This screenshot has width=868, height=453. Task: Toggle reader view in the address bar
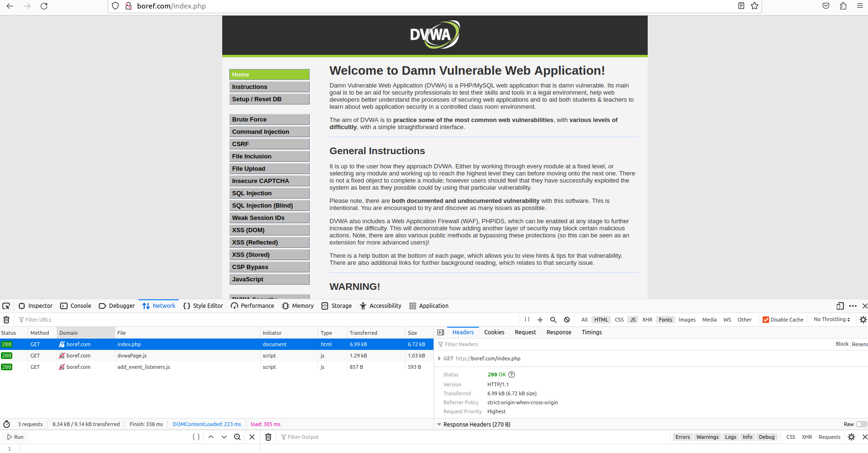(x=741, y=6)
